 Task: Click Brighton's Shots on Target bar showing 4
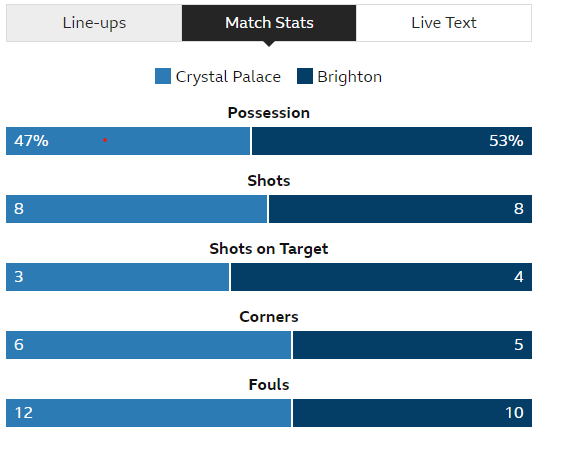[381, 277]
